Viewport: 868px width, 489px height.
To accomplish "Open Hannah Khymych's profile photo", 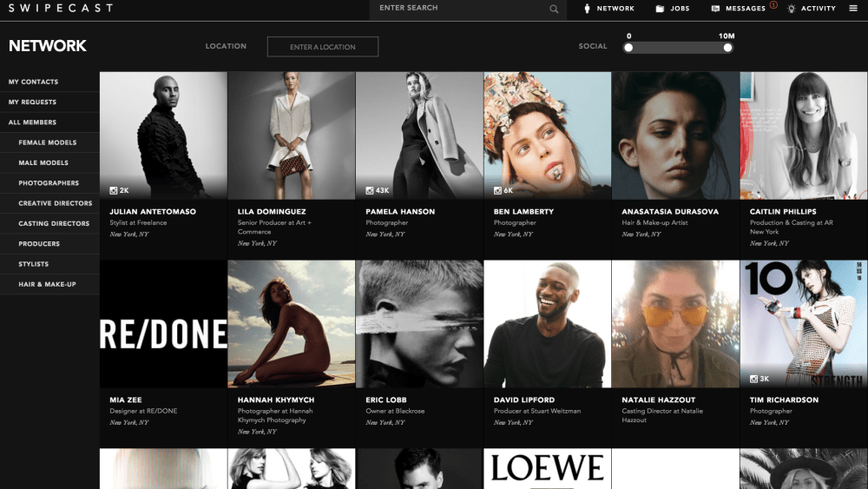I will [x=291, y=324].
